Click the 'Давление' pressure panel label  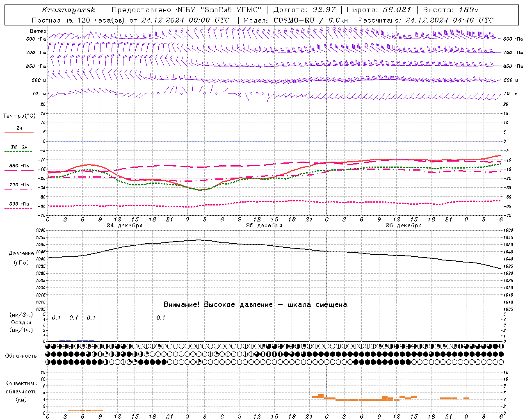tap(21, 253)
